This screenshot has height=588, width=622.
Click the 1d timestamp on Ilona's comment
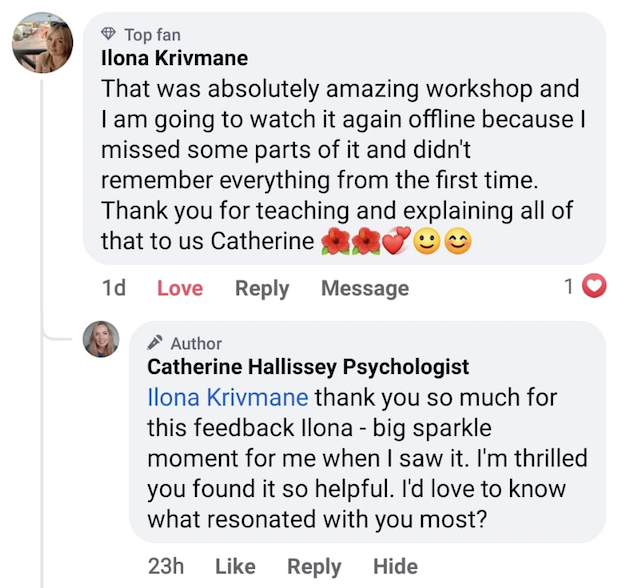[114, 288]
